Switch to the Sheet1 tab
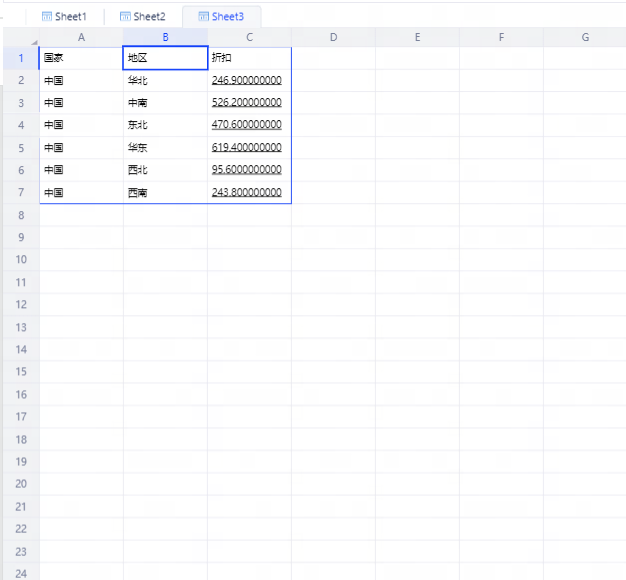626x580 pixels. click(70, 17)
